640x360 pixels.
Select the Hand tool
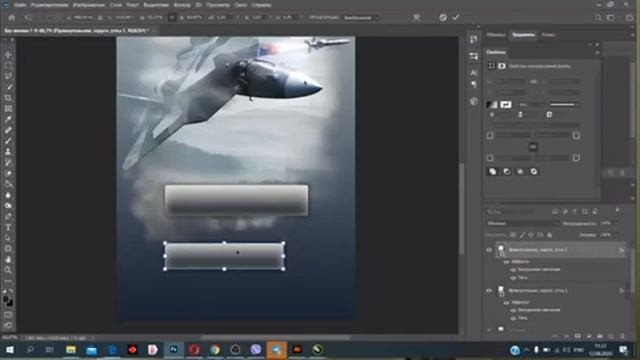tap(8, 259)
